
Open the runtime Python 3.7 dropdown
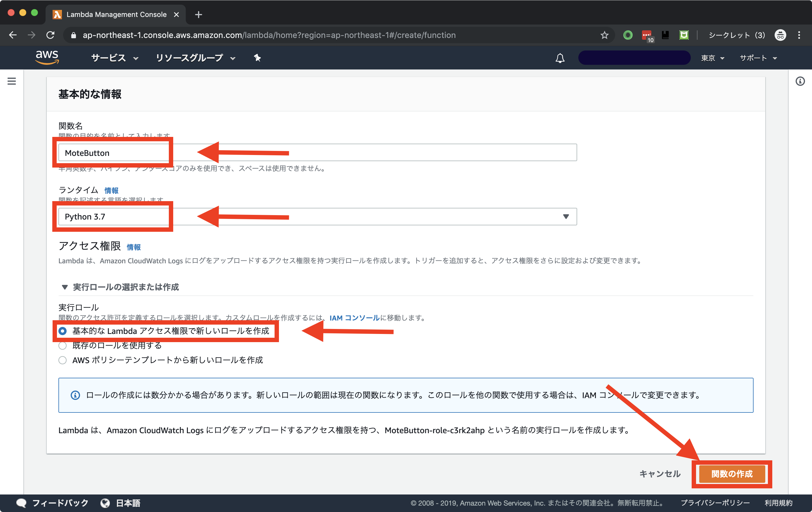point(318,216)
